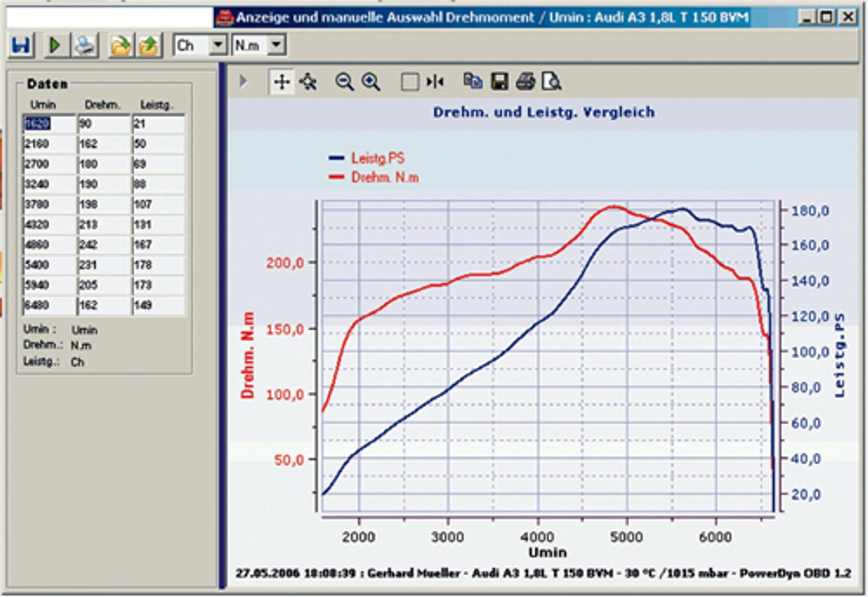Select the pan crosshair tool
This screenshot has width=868, height=597.
(282, 83)
